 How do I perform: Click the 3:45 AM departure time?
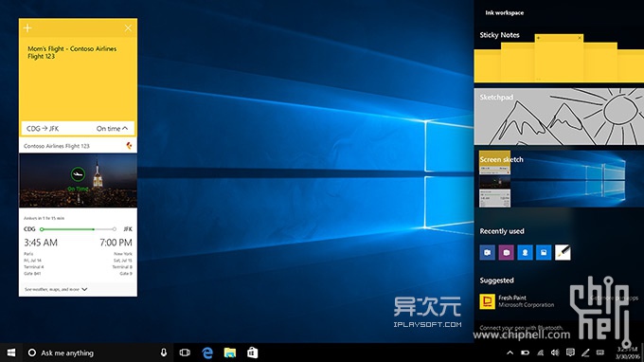point(41,243)
